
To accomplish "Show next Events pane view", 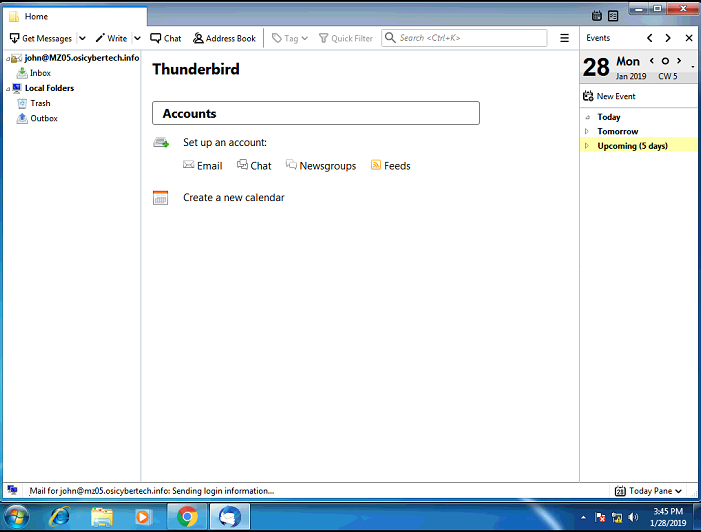I will [x=668, y=38].
